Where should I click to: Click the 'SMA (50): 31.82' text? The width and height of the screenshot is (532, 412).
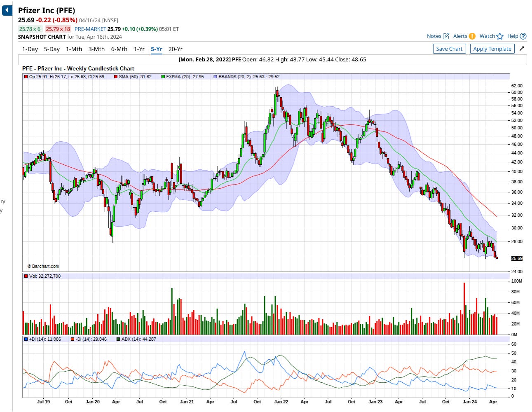pos(135,77)
